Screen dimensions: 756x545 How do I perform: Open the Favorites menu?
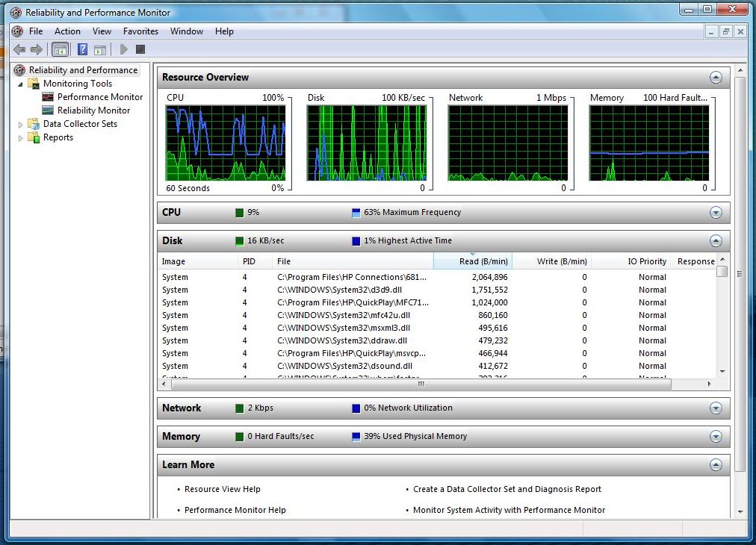click(x=140, y=31)
